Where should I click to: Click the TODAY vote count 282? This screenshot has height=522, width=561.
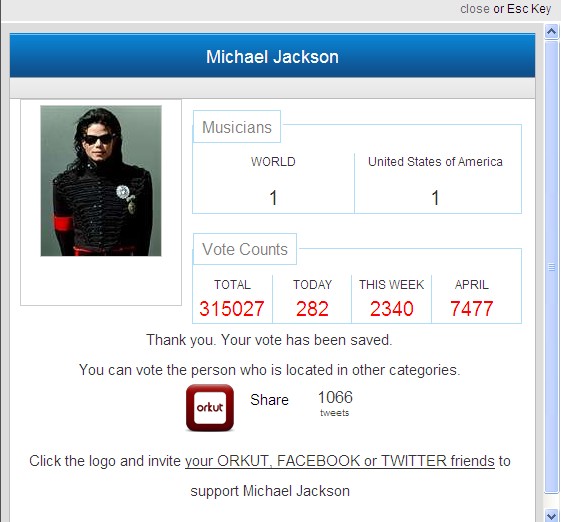pyautogui.click(x=312, y=308)
